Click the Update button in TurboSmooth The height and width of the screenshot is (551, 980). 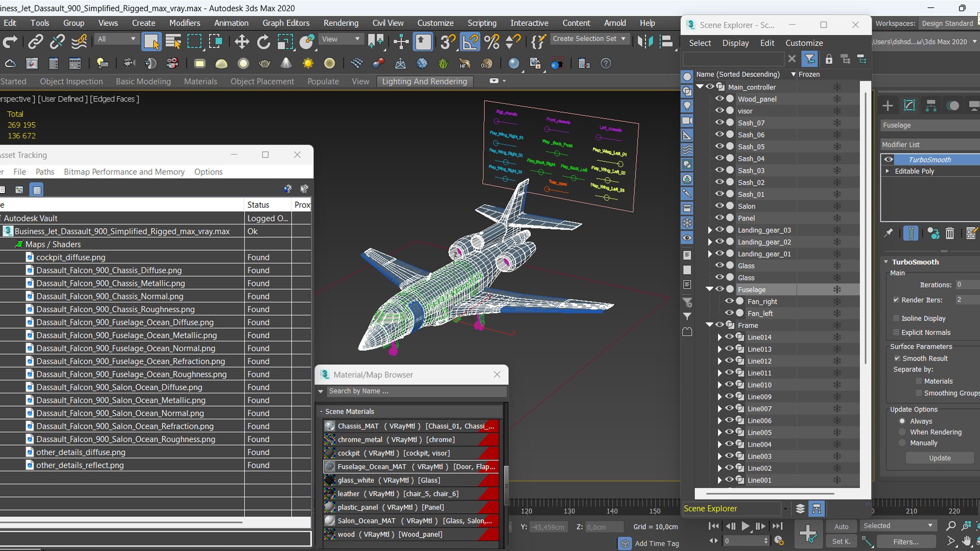coord(940,458)
